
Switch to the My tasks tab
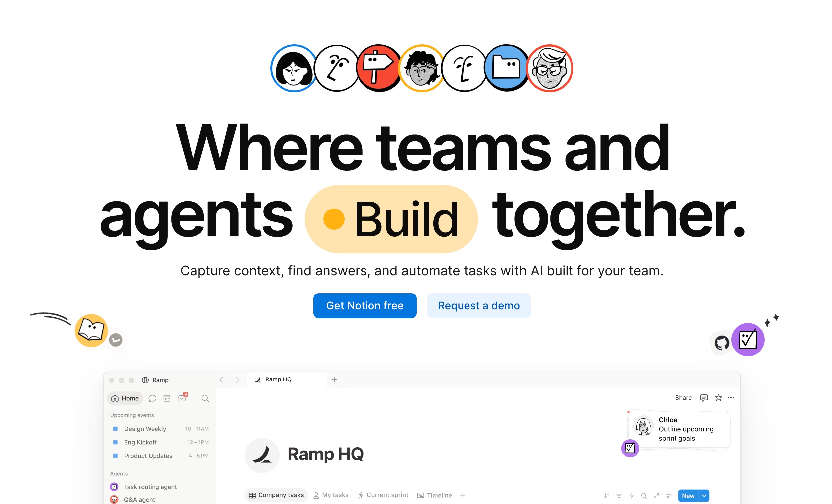331,495
